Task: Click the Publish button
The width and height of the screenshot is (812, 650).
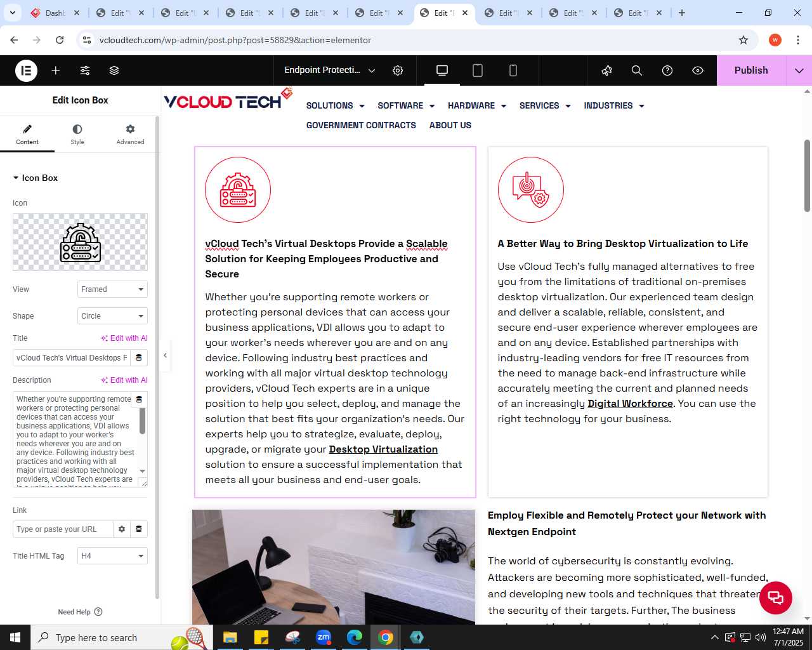Action: tap(751, 70)
